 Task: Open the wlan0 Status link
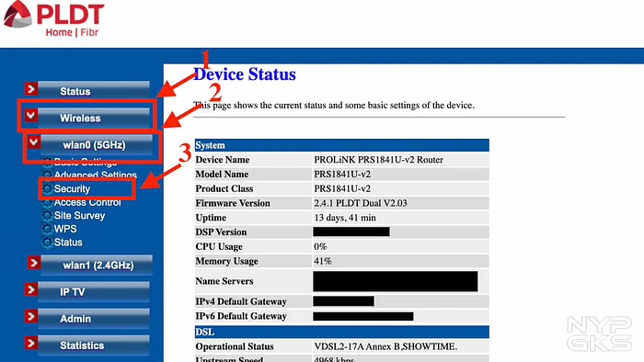[68, 243]
